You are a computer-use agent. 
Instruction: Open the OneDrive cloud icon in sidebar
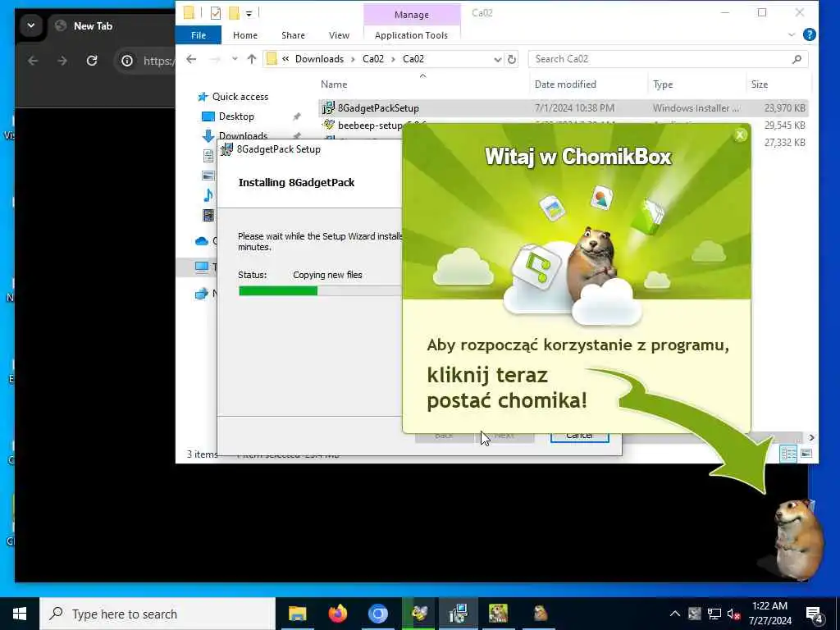[x=202, y=241]
